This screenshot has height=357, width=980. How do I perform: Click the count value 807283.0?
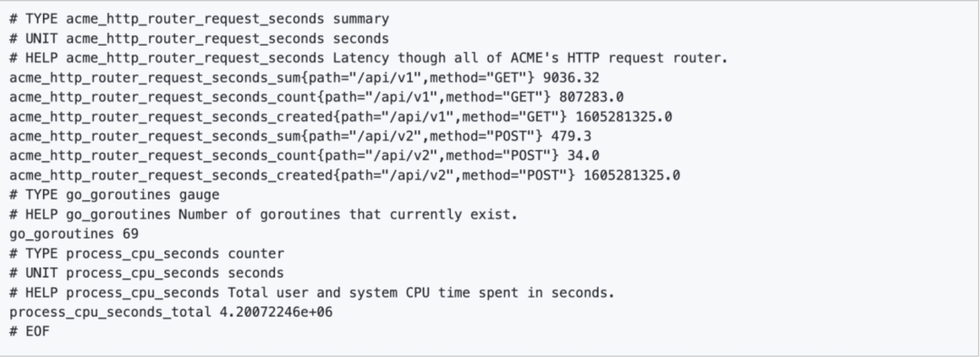pos(591,97)
